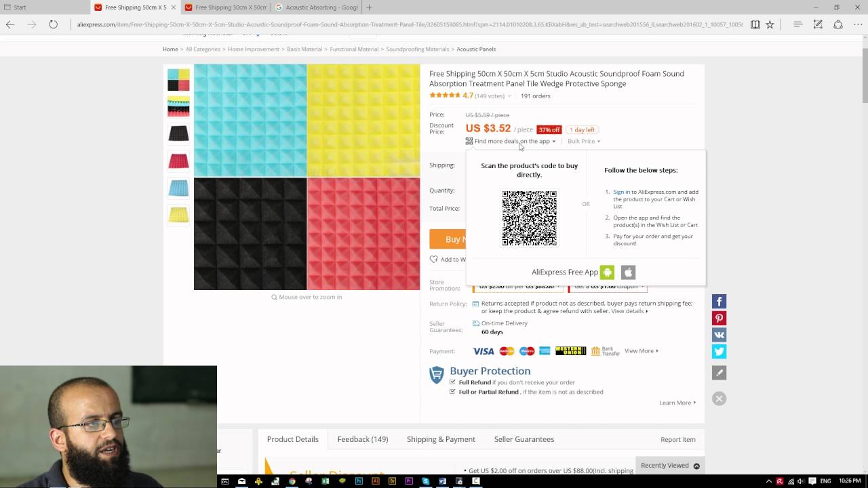Open Learn More about Buyer Protection
Image resolution: width=868 pixels, height=488 pixels.
click(677, 403)
